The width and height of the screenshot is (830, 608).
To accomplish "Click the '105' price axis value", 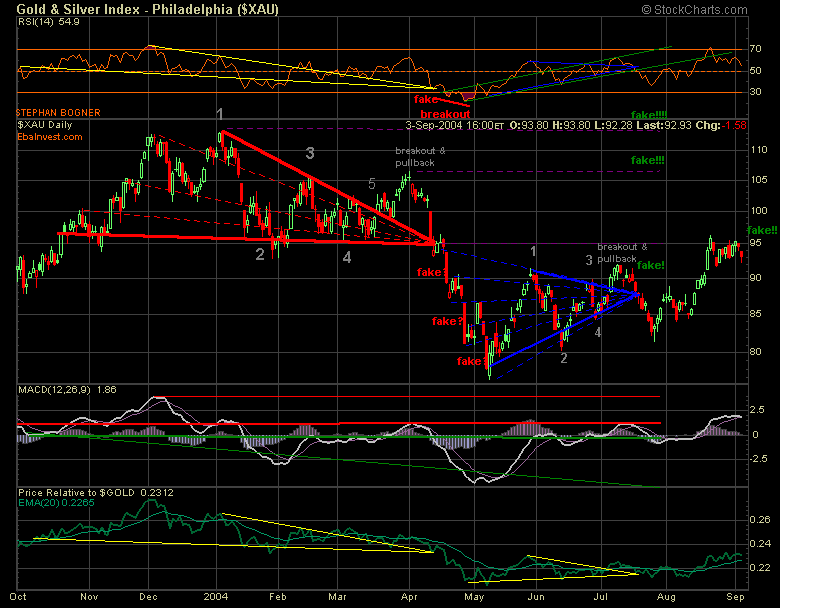I will (x=759, y=180).
